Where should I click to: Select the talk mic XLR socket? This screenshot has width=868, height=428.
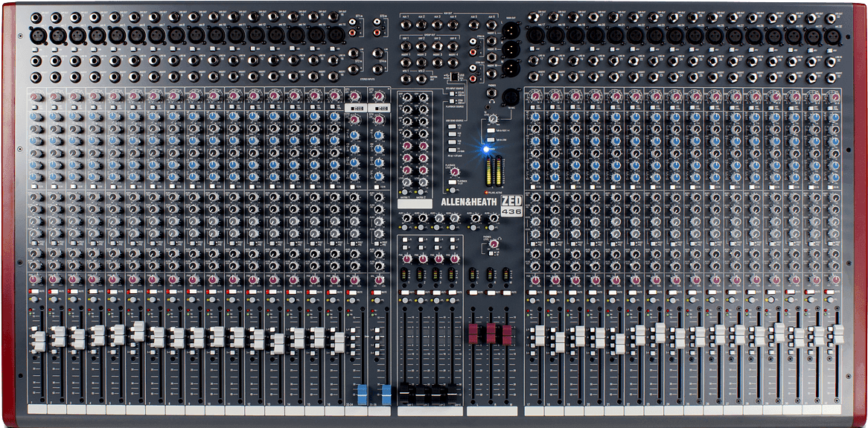pos(510,98)
